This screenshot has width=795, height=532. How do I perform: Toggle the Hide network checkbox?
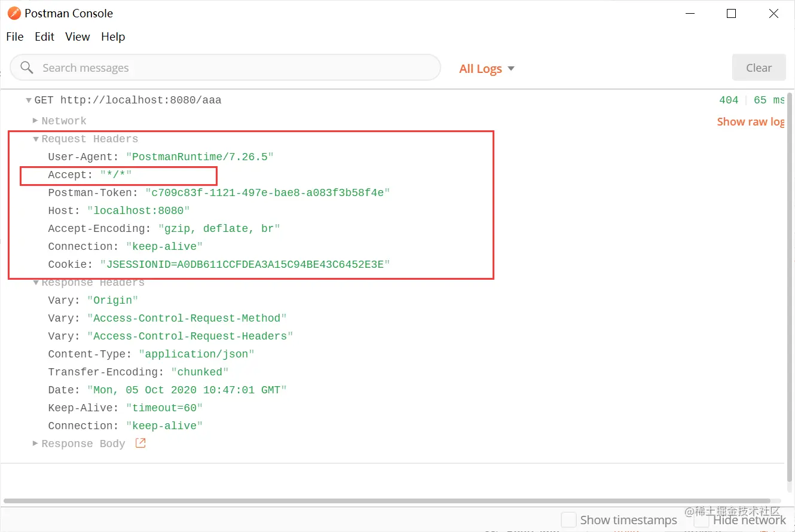pos(701,519)
